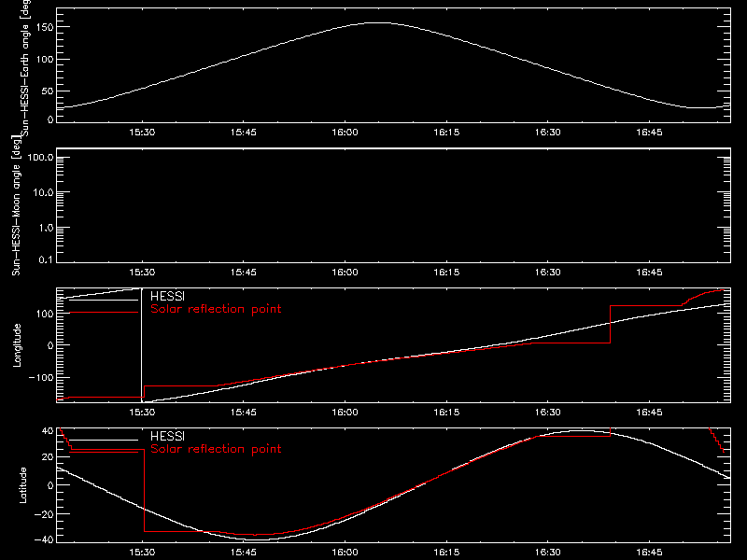This screenshot has width=747, height=560.
Task: Click the 50 tick on Earth angle plot
Action: point(48,91)
